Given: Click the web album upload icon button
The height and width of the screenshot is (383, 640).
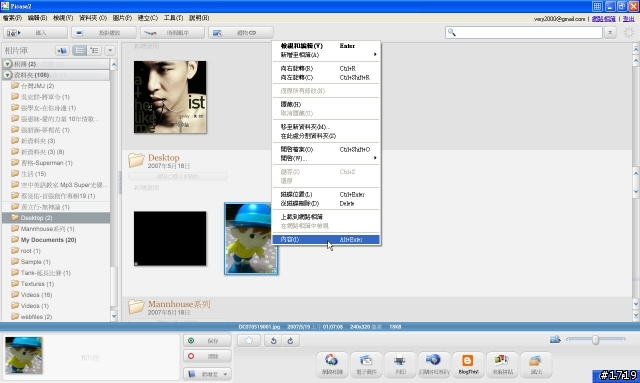Looking at the screenshot, I should (433, 364).
